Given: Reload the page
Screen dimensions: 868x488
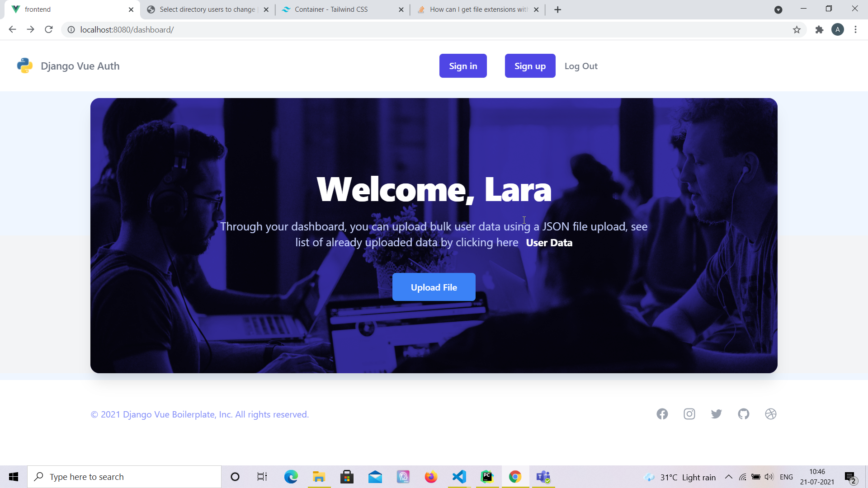Looking at the screenshot, I should pyautogui.click(x=49, y=30).
